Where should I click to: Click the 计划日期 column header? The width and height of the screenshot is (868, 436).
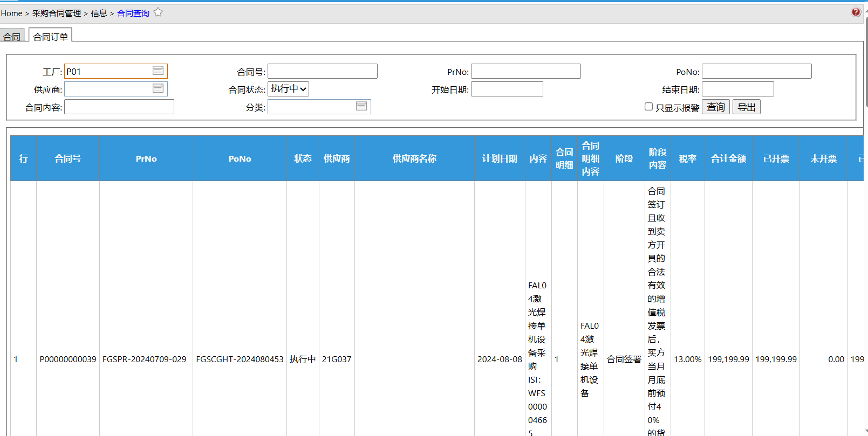click(500, 158)
